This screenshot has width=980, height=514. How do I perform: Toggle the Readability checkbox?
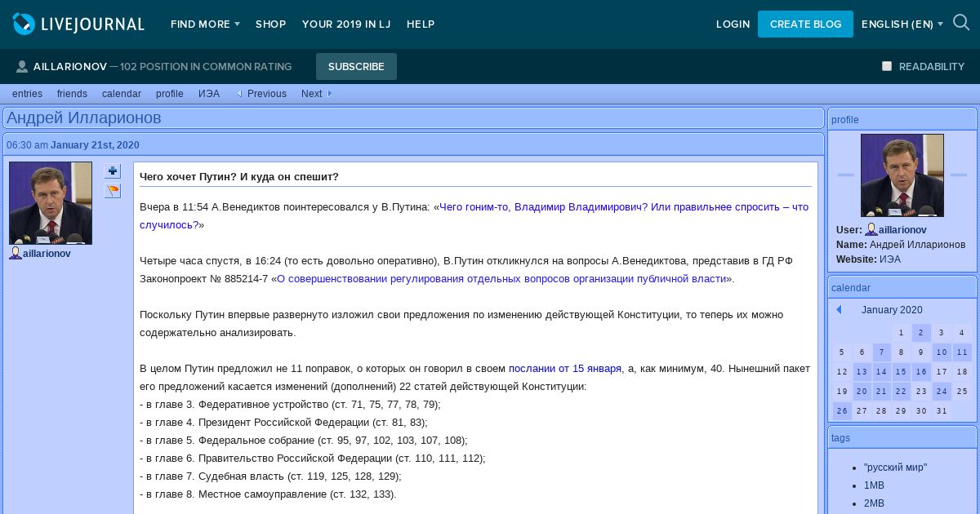[887, 66]
